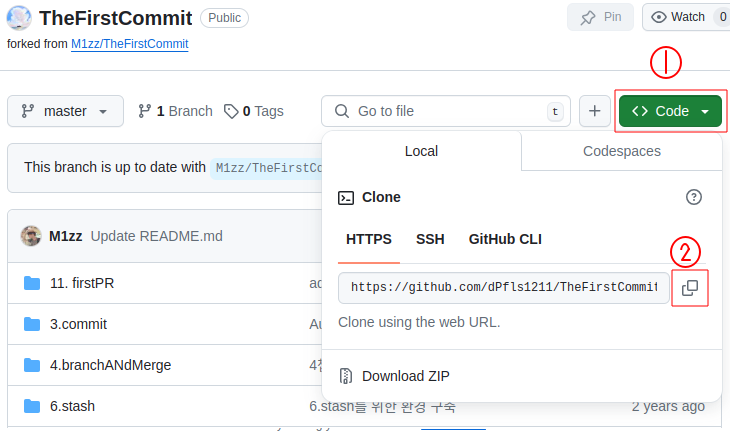
Task: Click the zip file icon beside Download ZIP
Action: click(x=346, y=376)
